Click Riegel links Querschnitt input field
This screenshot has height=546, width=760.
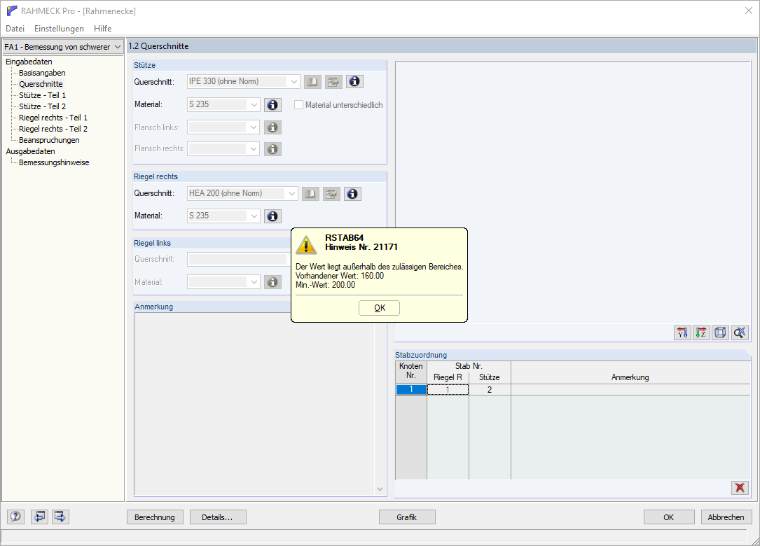tap(239, 259)
